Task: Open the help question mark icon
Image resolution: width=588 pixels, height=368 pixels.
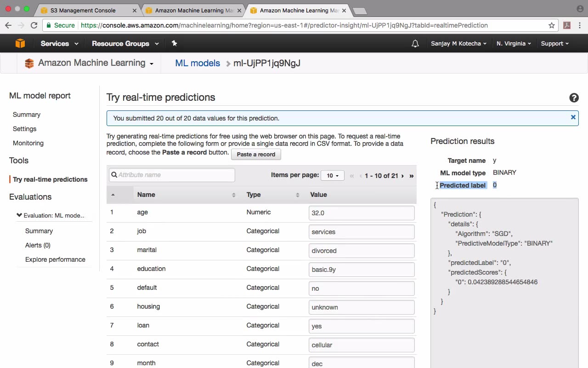Action: click(x=574, y=98)
